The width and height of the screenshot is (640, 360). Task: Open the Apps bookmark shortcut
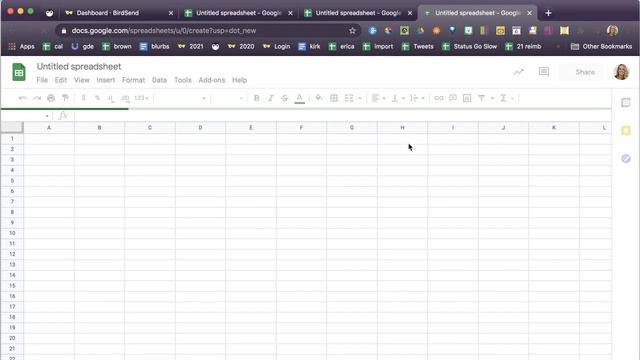pyautogui.click(x=22, y=47)
